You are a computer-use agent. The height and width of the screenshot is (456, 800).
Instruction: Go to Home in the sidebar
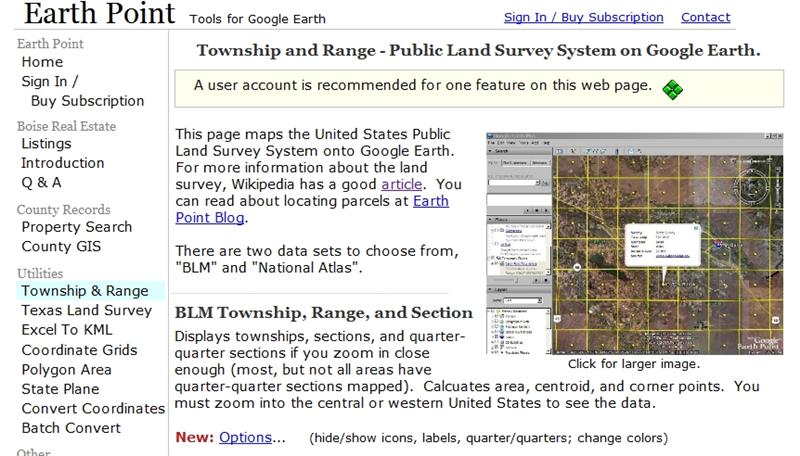(x=42, y=62)
